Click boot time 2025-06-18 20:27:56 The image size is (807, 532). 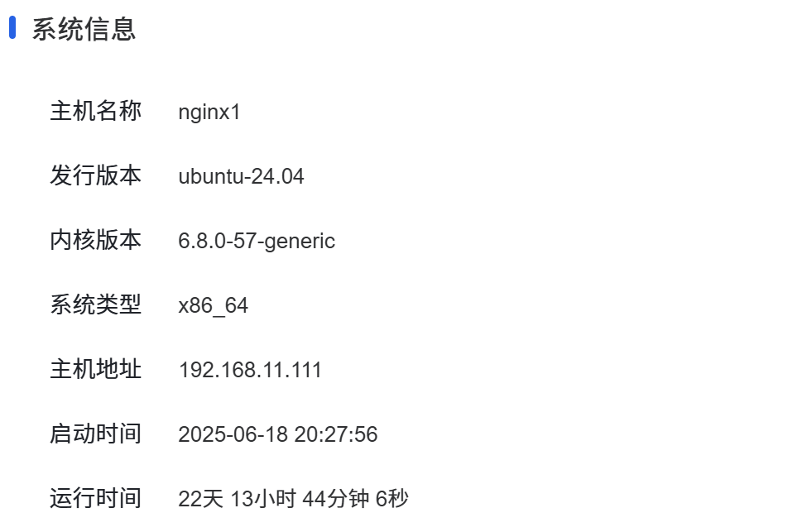coord(278,434)
